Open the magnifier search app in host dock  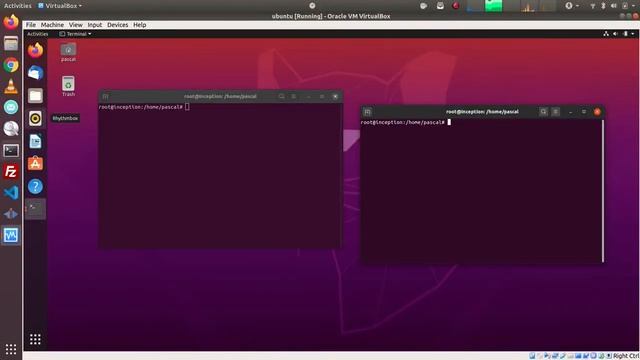[x=11, y=129]
